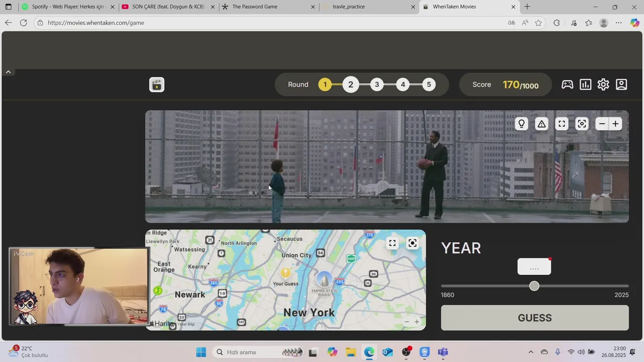The height and width of the screenshot is (362, 644).
Task: Click the Your Guess pin on the map
Action: click(285, 273)
